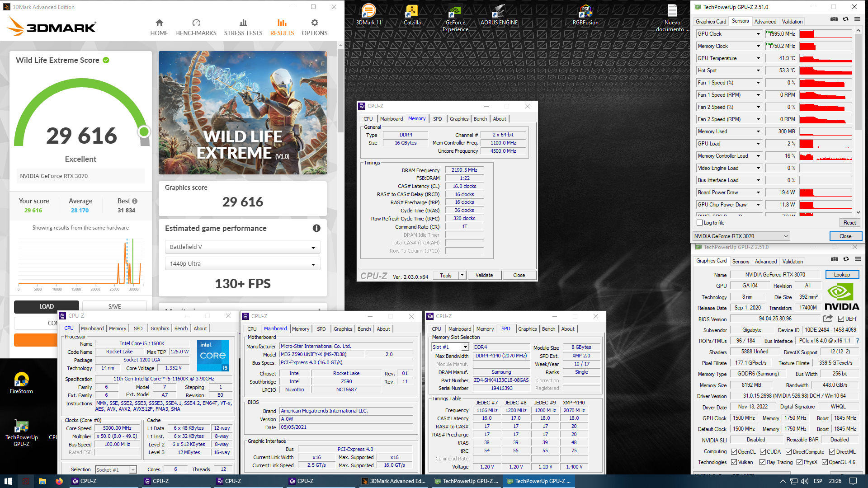This screenshot has height=488, width=868.
Task: Open 3DMark Options gear
Action: point(315,28)
